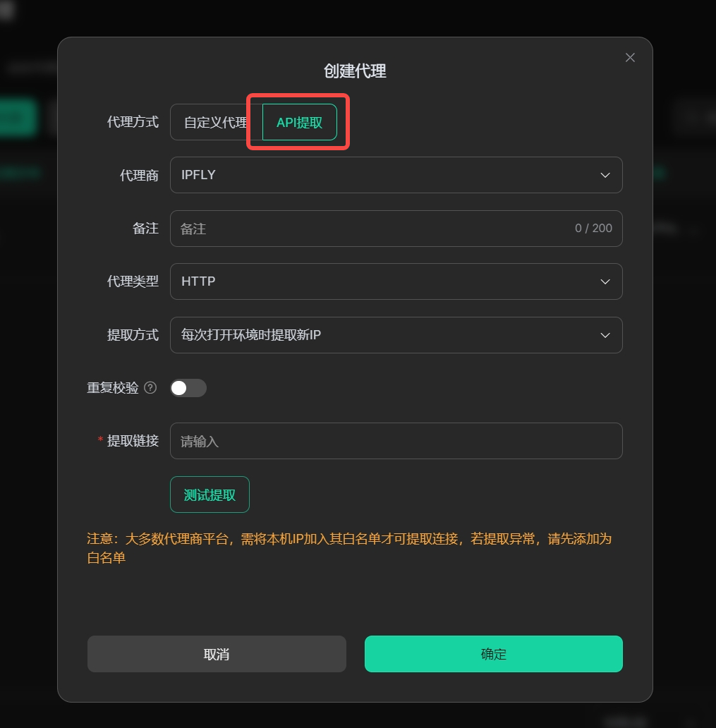
Task: Click 每次打开环境时提取新IP selection text
Action: coord(250,335)
